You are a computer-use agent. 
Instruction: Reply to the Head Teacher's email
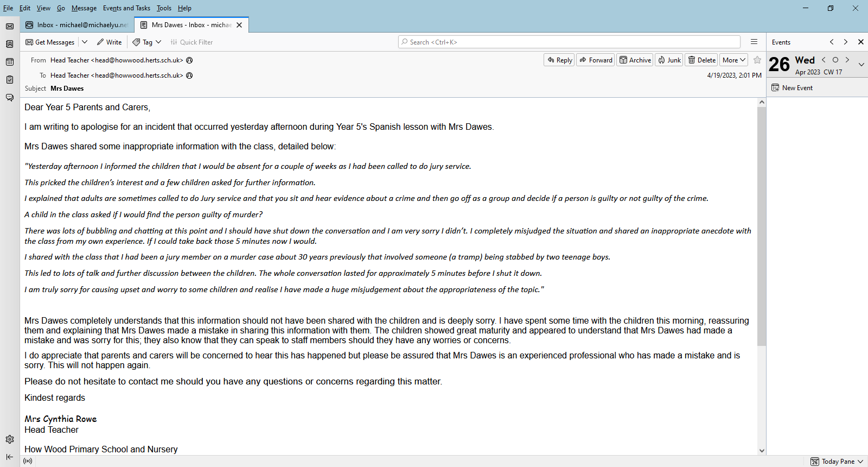click(x=559, y=60)
